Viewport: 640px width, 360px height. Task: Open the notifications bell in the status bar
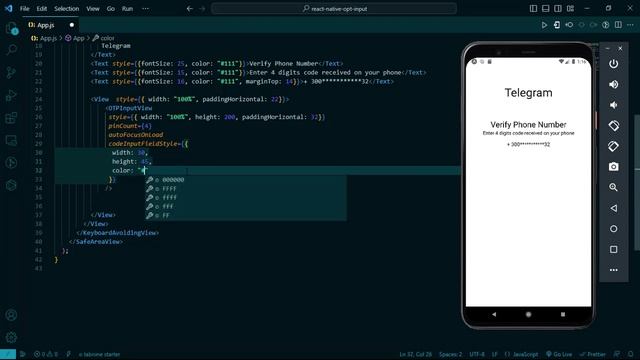point(631,354)
